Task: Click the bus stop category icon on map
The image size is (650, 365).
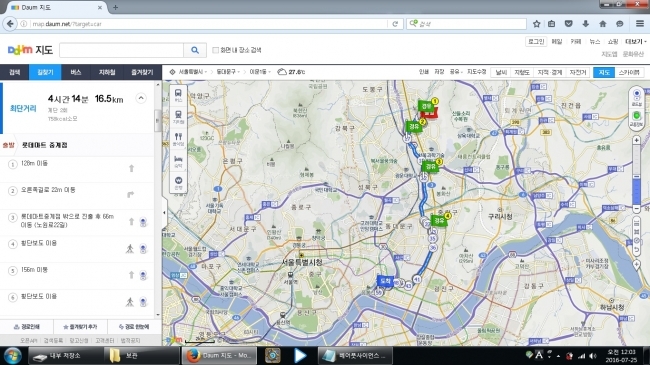Action: pyautogui.click(x=178, y=95)
